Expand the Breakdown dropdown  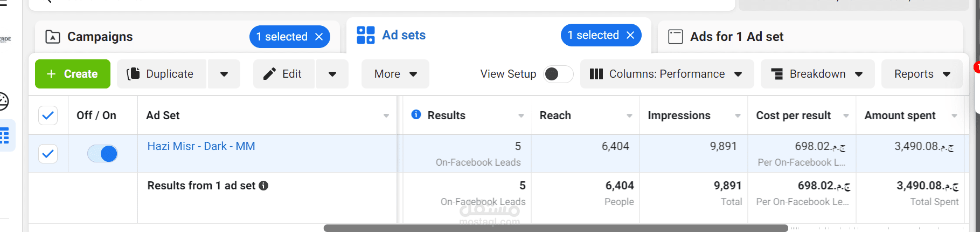coord(816,74)
